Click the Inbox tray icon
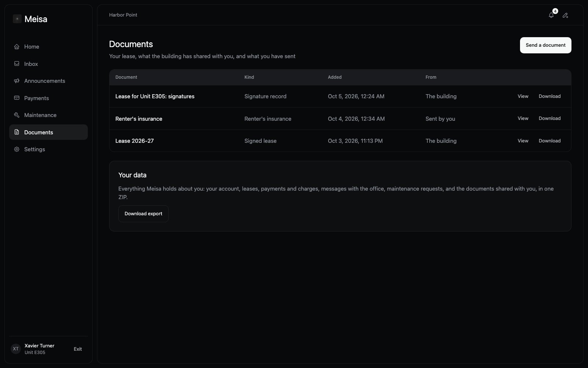 tap(17, 64)
